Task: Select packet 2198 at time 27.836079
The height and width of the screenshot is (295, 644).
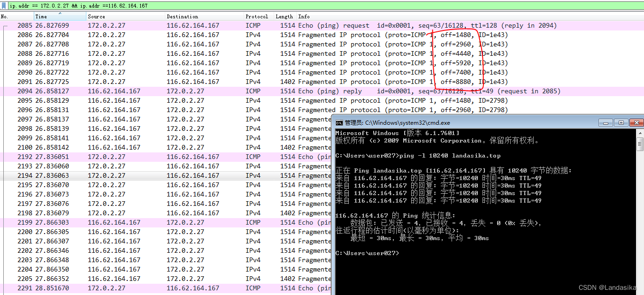Action: click(166, 213)
